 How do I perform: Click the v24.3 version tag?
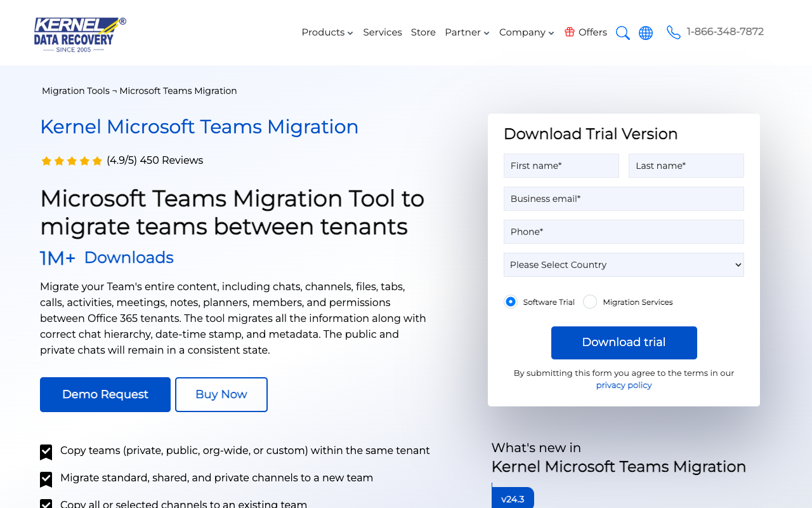(x=513, y=498)
